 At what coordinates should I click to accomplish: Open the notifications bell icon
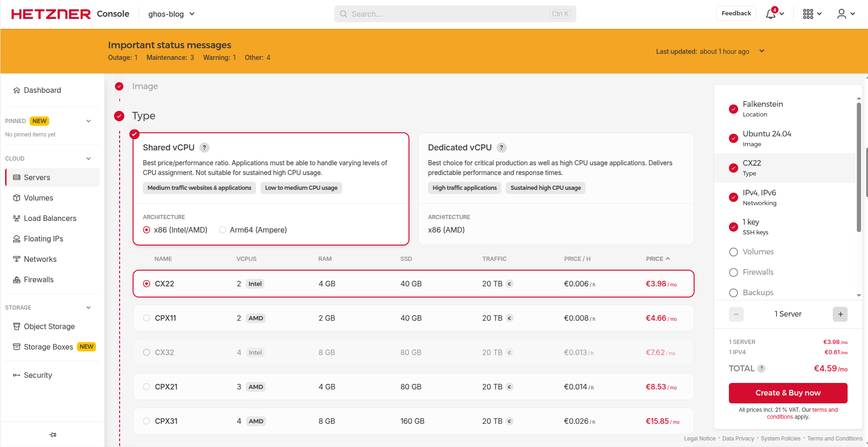(771, 14)
